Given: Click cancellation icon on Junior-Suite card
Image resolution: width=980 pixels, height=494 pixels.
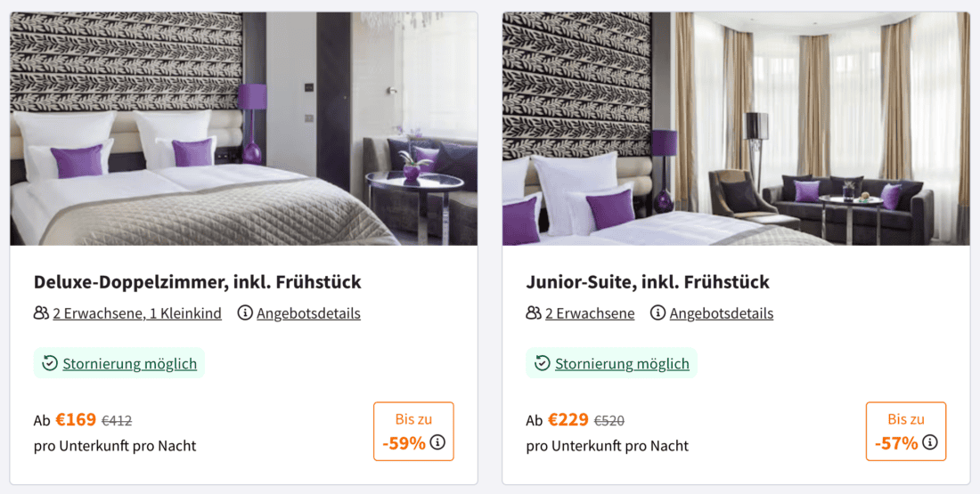Looking at the screenshot, I should point(543,363).
